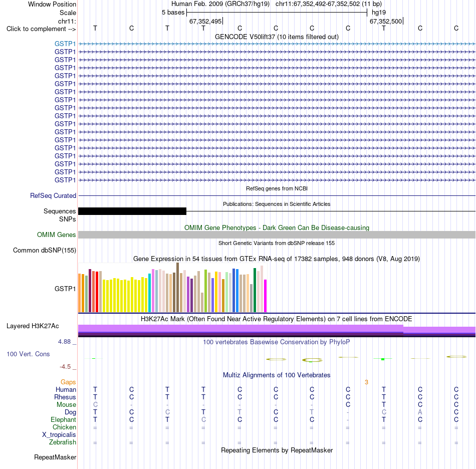Click the Scale track label

pyautogui.click(x=68, y=13)
